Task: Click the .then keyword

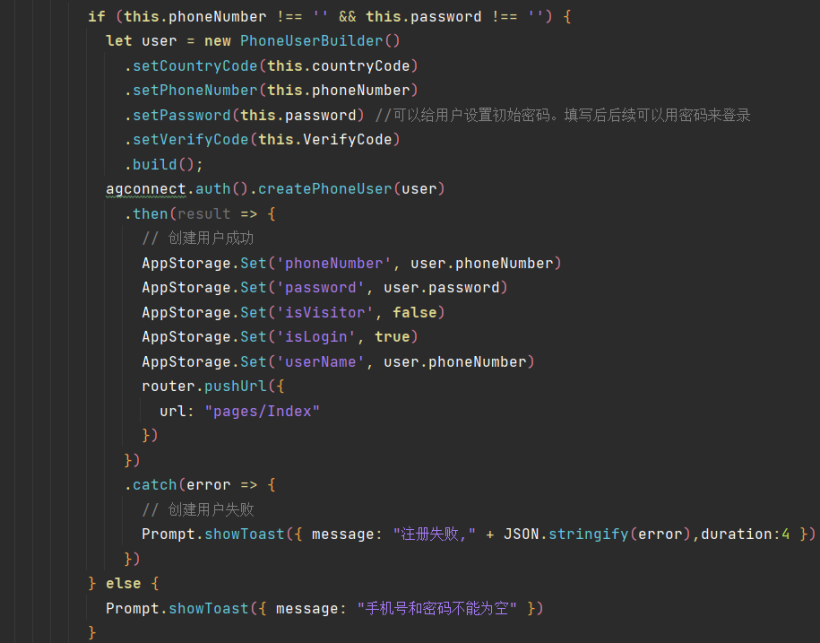Action: (x=146, y=214)
